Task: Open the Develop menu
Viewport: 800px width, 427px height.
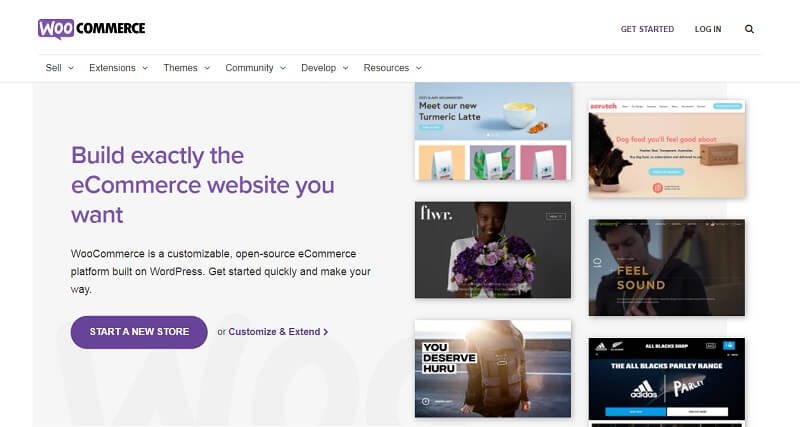Action: pyautogui.click(x=318, y=68)
